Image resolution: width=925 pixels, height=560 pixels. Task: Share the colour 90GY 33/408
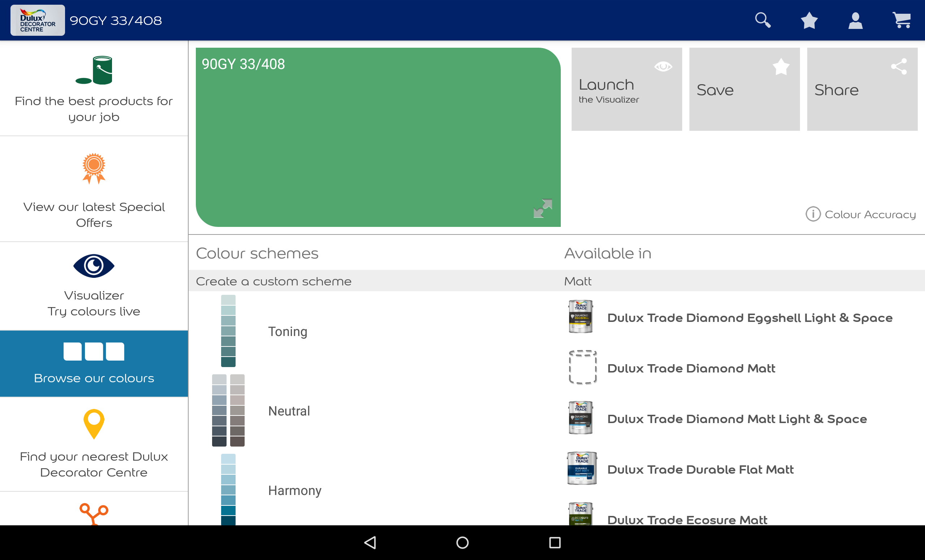(862, 89)
